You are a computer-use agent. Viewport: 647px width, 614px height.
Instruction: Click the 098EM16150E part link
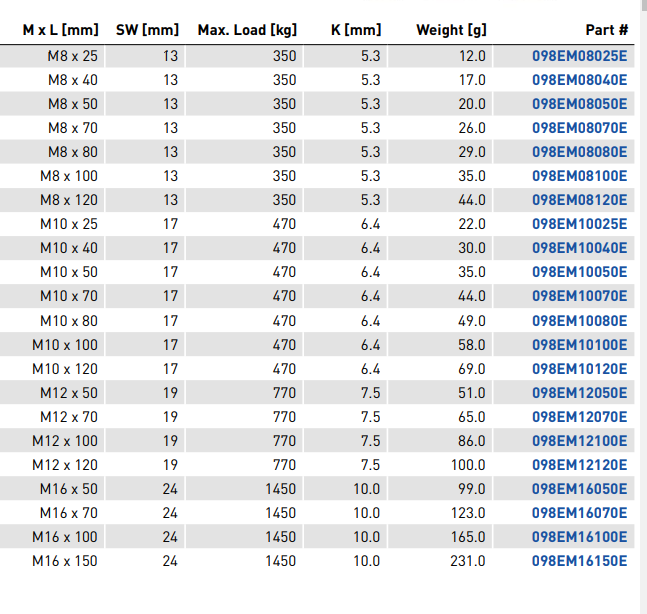579,561
